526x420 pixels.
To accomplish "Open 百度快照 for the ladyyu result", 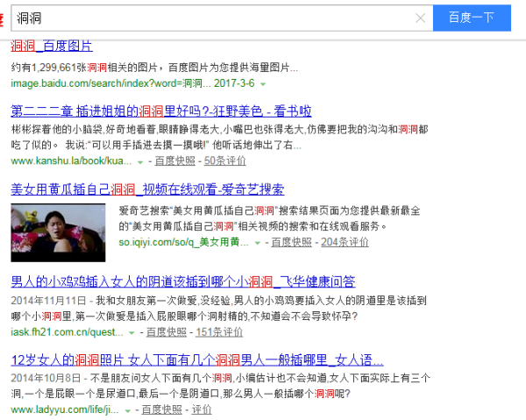I will tap(161, 409).
